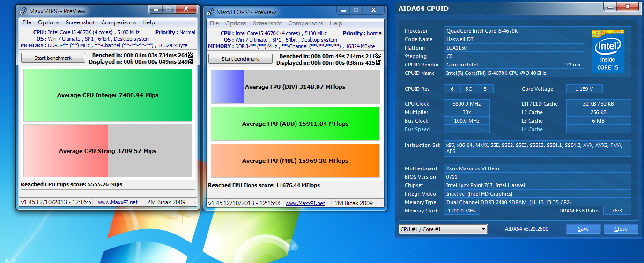
Task: Click L2 Cache value 256 KB
Action: pyautogui.click(x=599, y=112)
